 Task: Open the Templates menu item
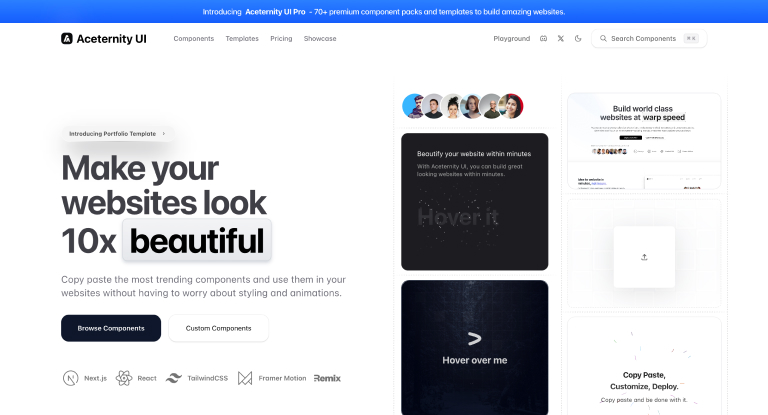point(242,38)
